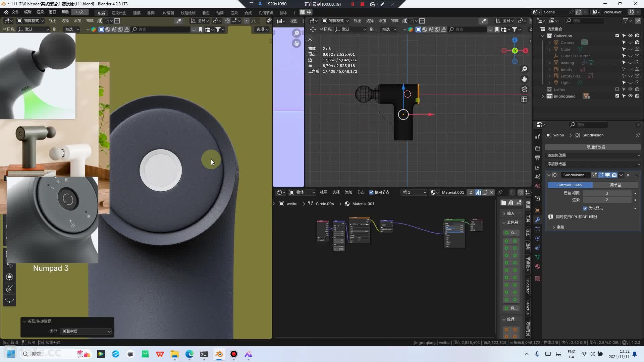This screenshot has height=362, width=644.
Task: Collapse the Subdivision modifier panel
Action: 549,175
